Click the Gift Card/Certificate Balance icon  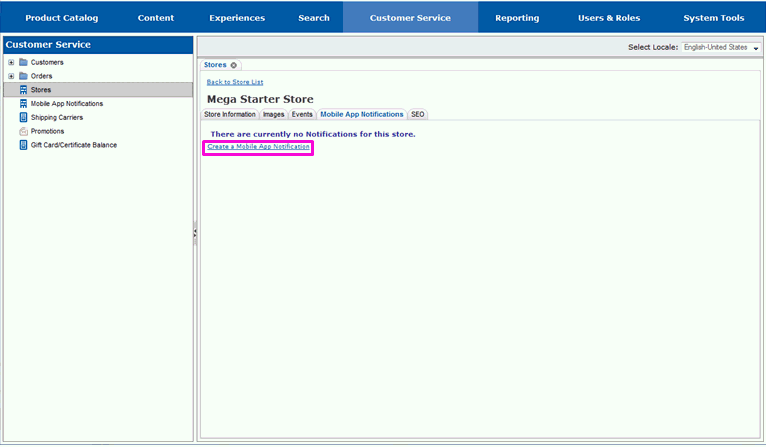(23, 145)
